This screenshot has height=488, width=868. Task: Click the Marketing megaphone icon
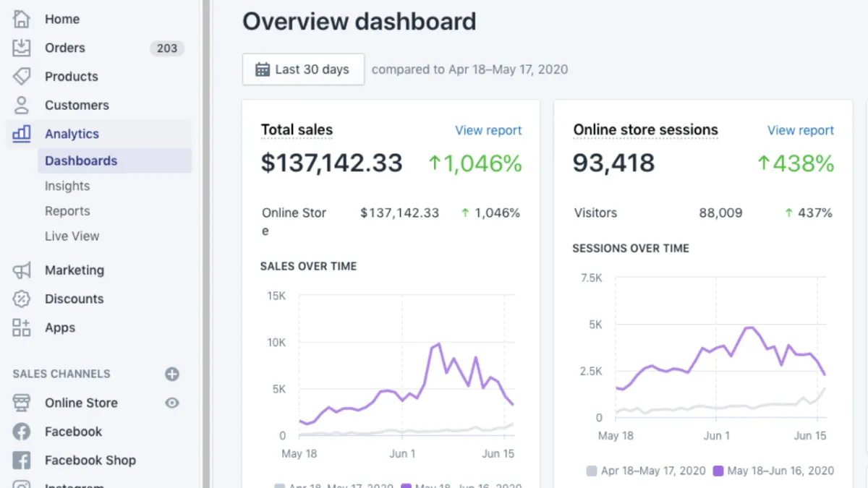(22, 270)
